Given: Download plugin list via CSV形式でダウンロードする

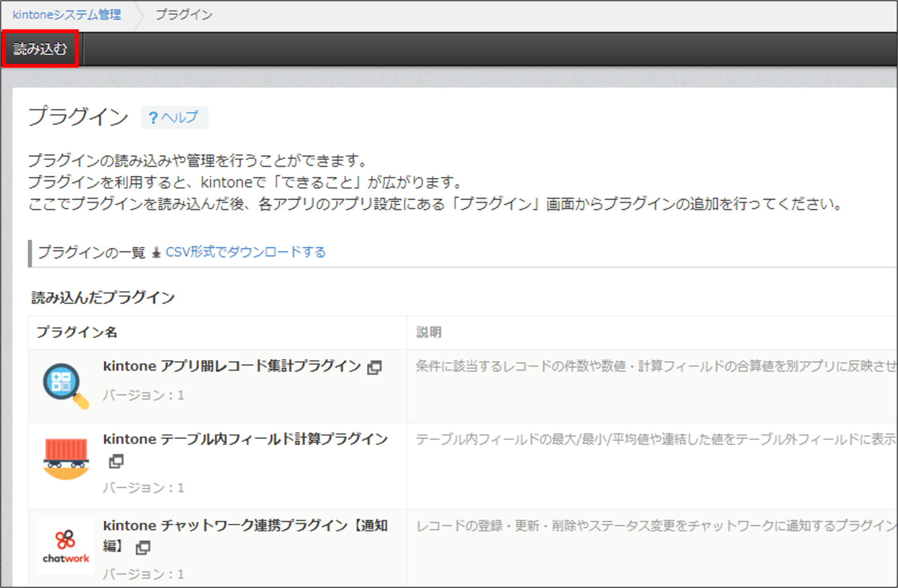Looking at the screenshot, I should point(246,252).
